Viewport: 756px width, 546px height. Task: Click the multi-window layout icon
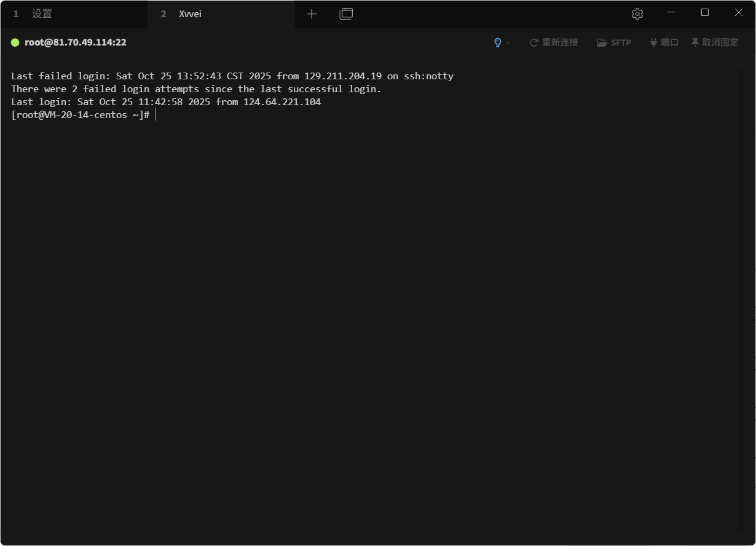point(346,14)
